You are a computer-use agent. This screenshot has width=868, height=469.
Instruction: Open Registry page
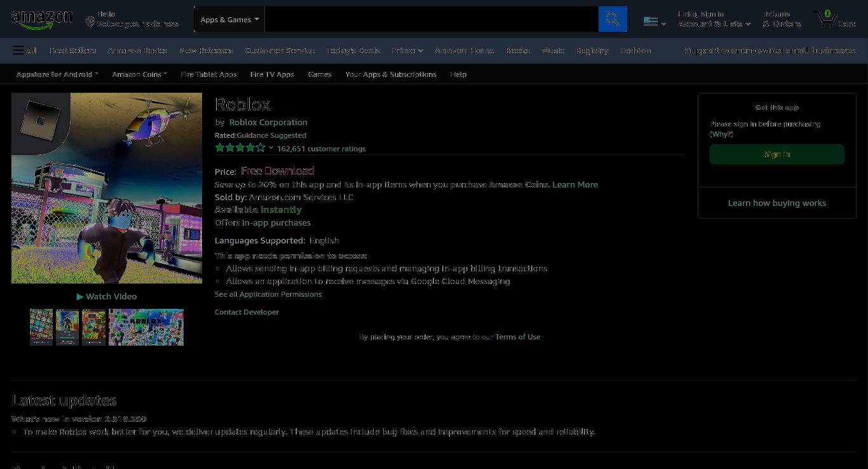(592, 50)
